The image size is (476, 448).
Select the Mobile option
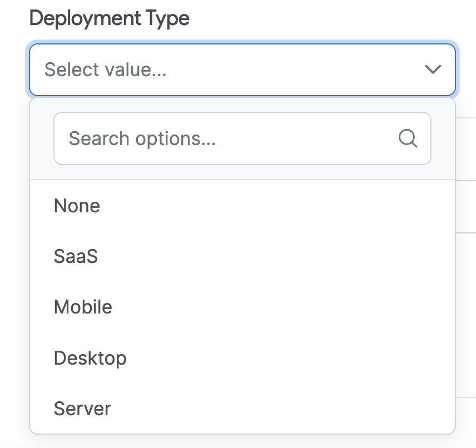(83, 307)
